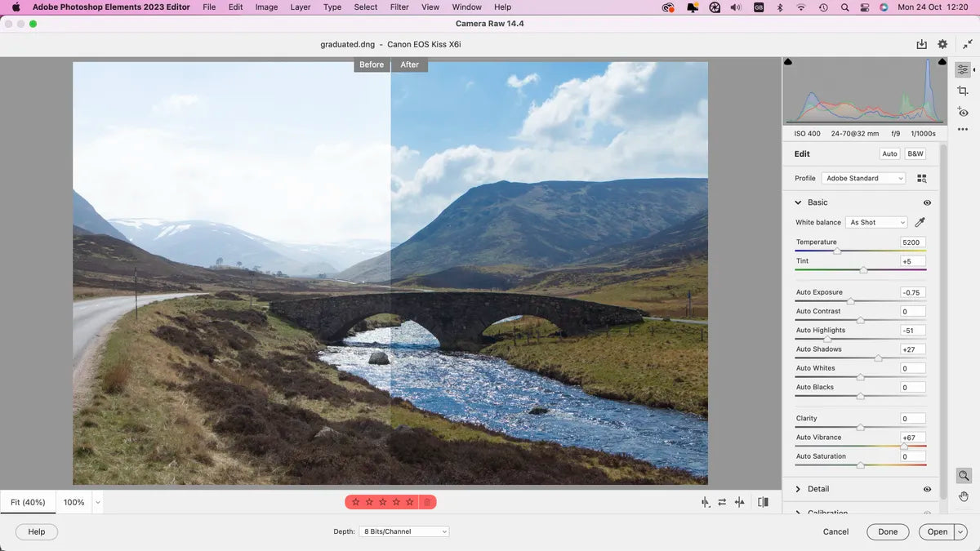This screenshot has height=551, width=980.
Task: Select the Zoom magnifier tool
Action: 964,476
